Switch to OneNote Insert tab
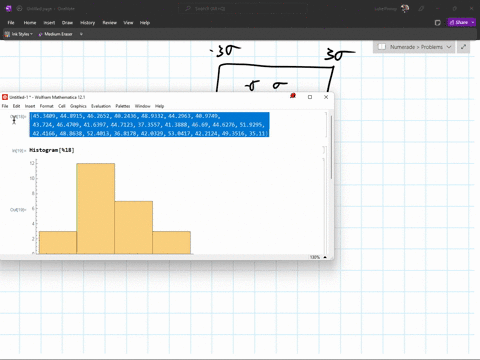The width and height of the screenshot is (480, 360). point(49,23)
